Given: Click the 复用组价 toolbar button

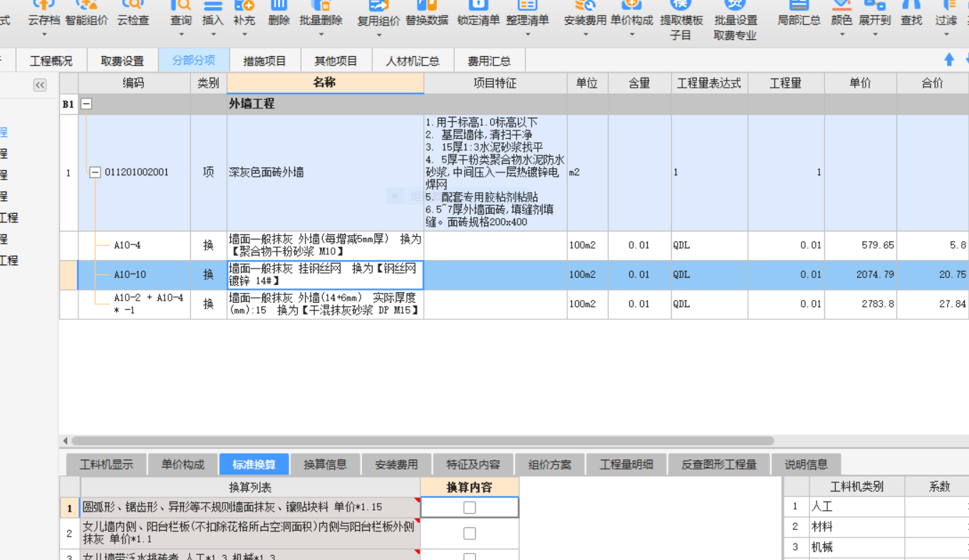Looking at the screenshot, I should click(x=378, y=14).
